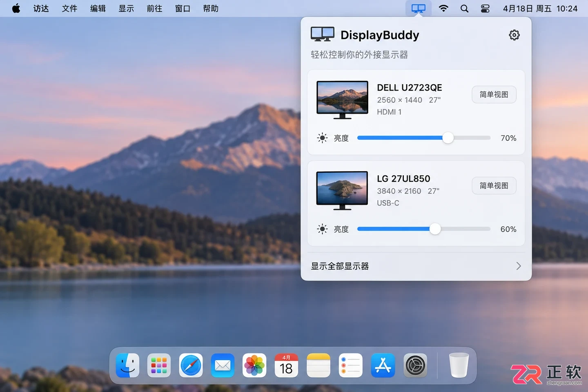Image resolution: width=588 pixels, height=392 pixels.
Task: Click chevron beside 显示全部显示器
Action: pyautogui.click(x=519, y=266)
